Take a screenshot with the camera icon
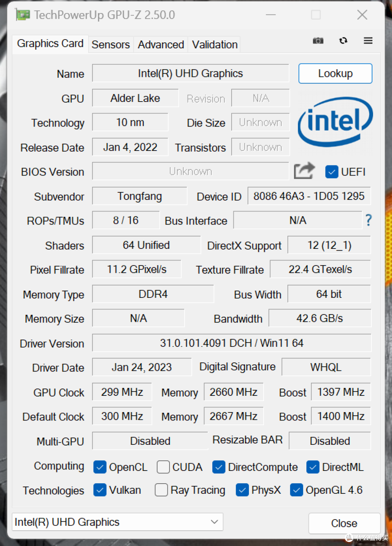 [x=318, y=41]
